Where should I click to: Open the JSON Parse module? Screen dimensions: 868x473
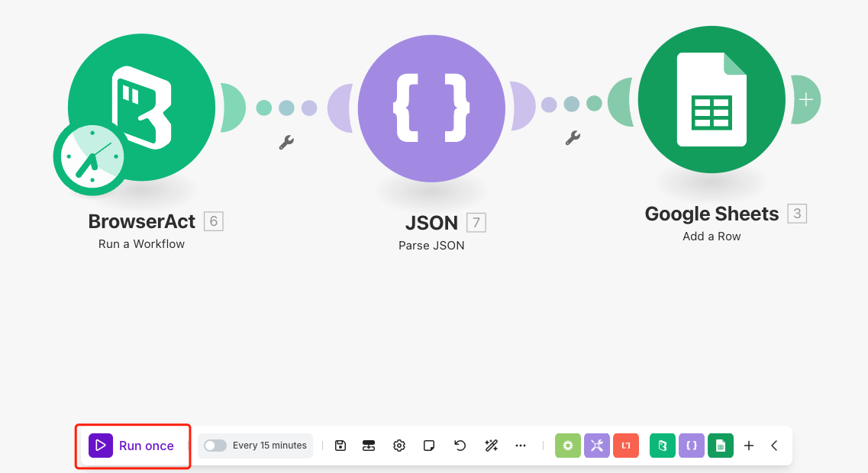click(431, 108)
